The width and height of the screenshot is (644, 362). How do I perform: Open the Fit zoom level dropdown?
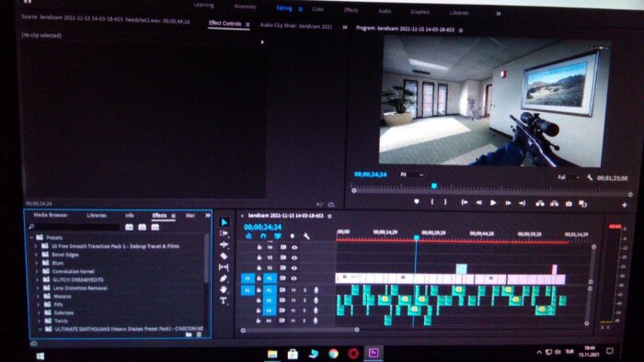pos(412,175)
